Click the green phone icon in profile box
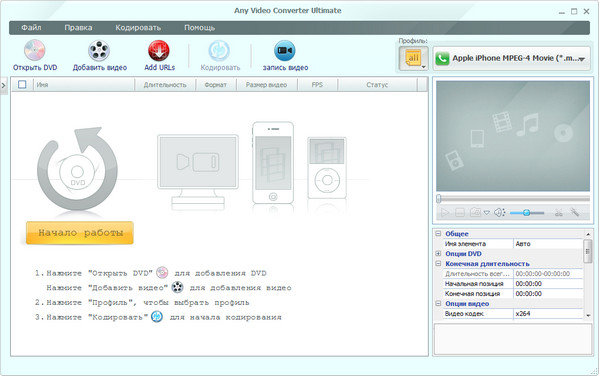Viewport: 599px width, 376px height. tap(442, 59)
